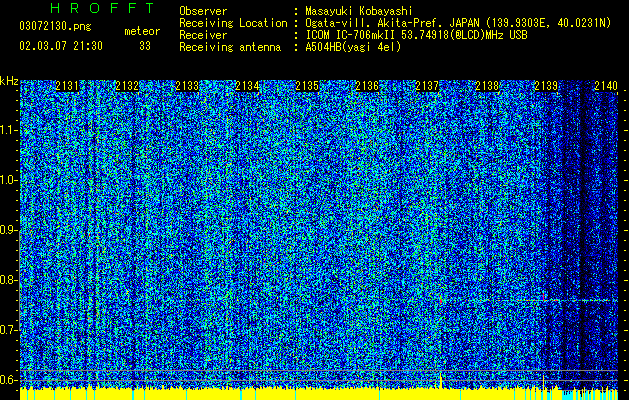Click the 0.6 kHz axis label
This screenshot has height=400, width=629.
tap(9, 380)
